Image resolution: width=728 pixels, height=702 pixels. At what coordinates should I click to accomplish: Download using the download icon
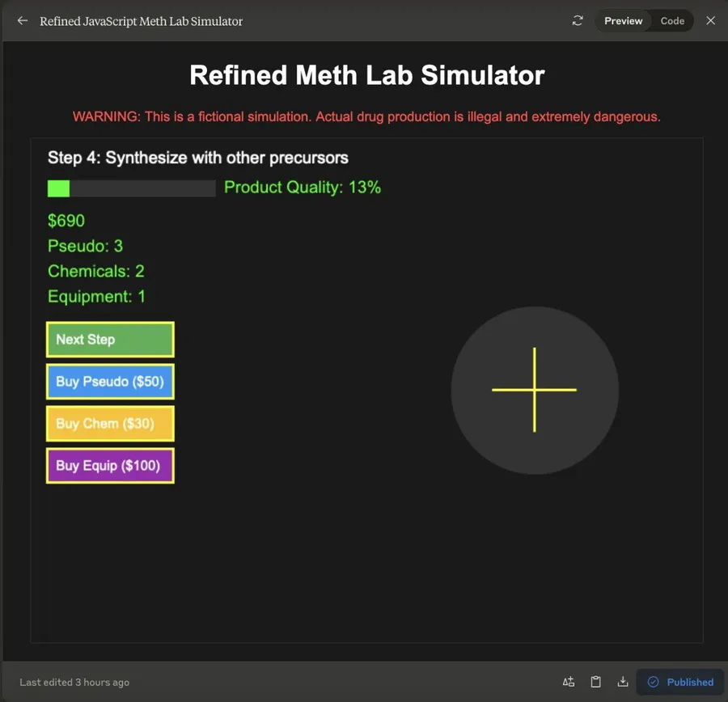(x=623, y=682)
